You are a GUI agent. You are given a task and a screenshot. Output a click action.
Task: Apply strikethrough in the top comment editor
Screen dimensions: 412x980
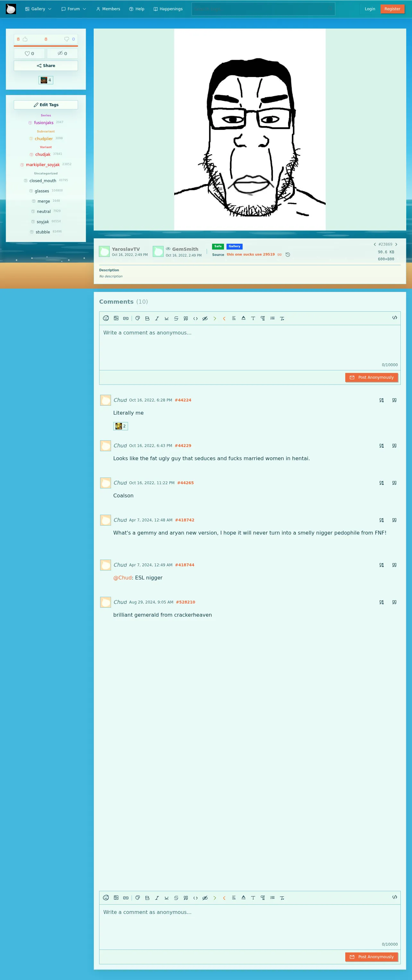[176, 318]
